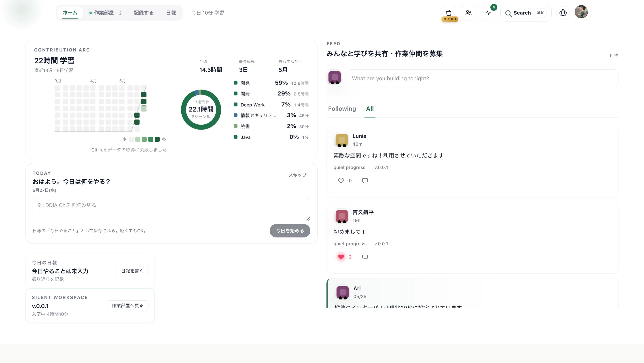The image size is (644, 363).
Task: Click 'v.0.0.1' tag on 吉久航平's post
Action: [x=381, y=244]
